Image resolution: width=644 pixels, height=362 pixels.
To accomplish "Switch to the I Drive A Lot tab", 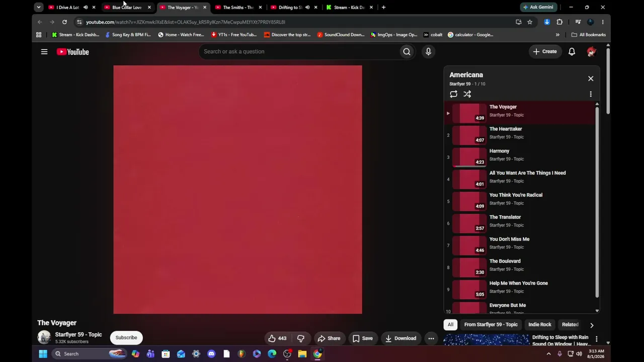I will (x=67, y=8).
